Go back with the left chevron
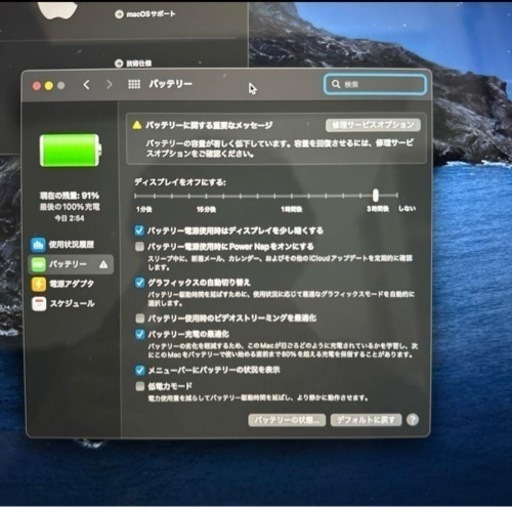 (x=86, y=85)
